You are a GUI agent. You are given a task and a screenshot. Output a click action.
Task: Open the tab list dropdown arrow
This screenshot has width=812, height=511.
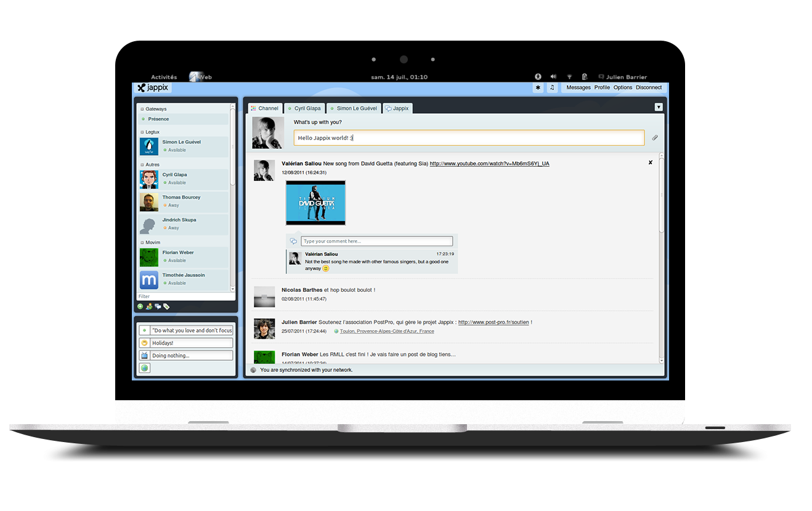(658, 107)
